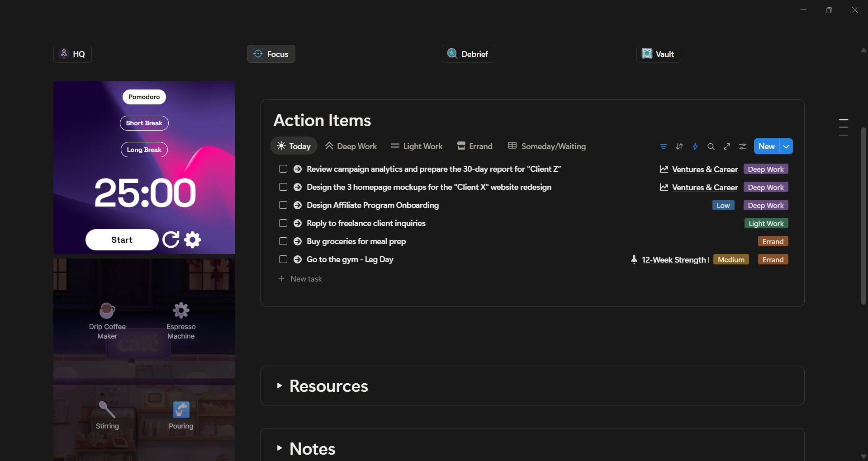Open search in the Action Items list
Screen dimensions: 868x461
[710, 146]
